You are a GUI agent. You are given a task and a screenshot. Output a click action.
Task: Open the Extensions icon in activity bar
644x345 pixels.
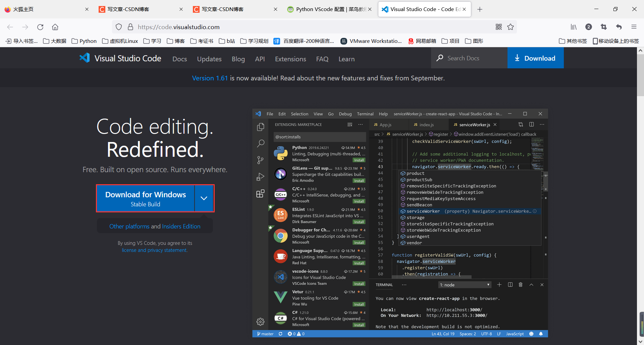(x=260, y=194)
